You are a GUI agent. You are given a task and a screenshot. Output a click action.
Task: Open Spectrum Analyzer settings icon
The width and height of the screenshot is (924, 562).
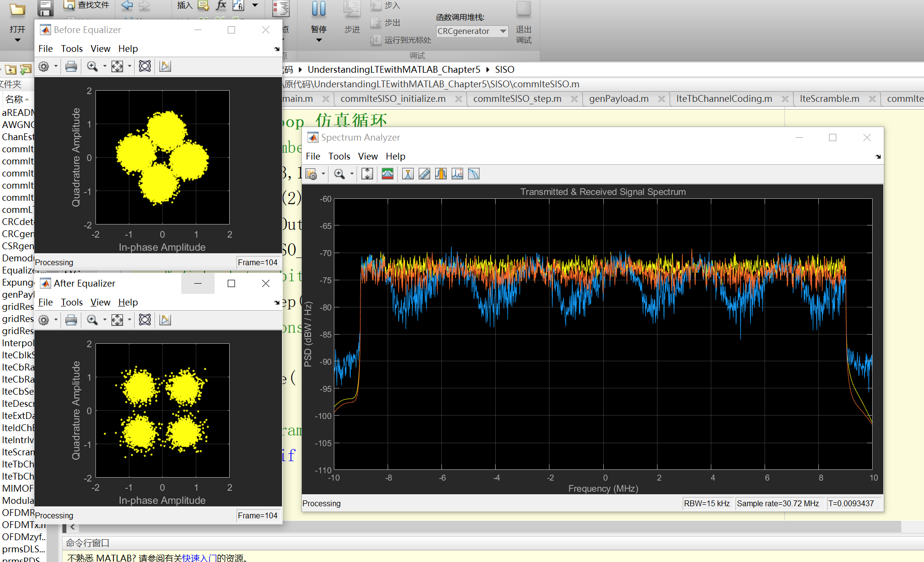coord(311,174)
